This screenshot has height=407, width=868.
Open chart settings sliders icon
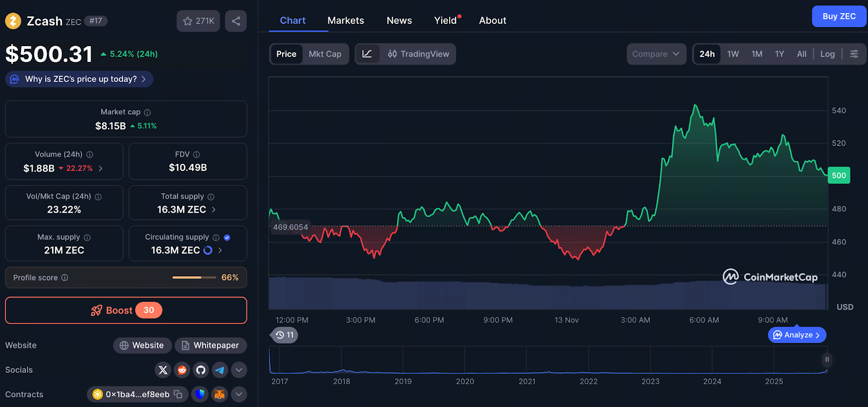tap(854, 54)
